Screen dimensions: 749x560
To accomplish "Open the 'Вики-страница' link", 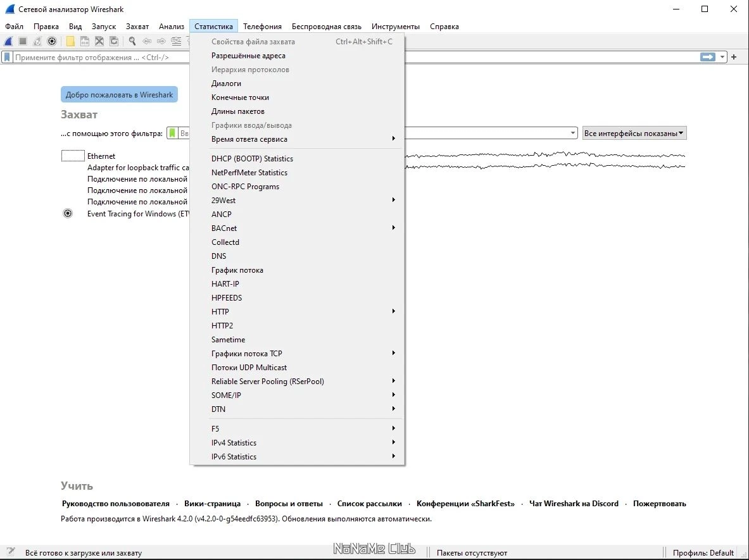I will [x=213, y=504].
